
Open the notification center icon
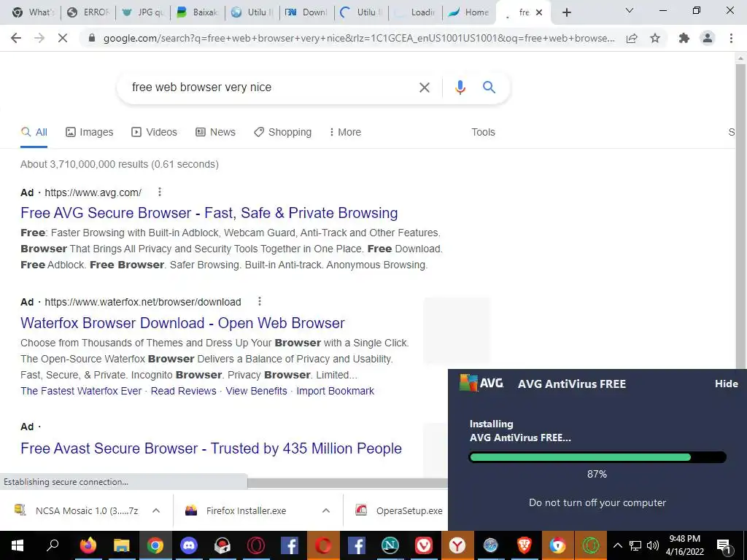[x=724, y=545]
